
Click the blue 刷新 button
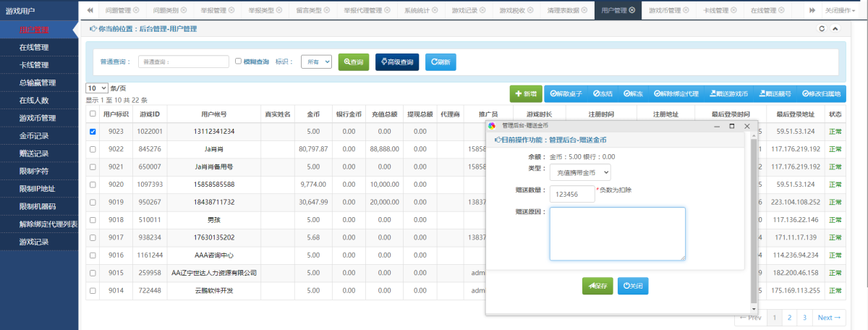pyautogui.click(x=441, y=62)
